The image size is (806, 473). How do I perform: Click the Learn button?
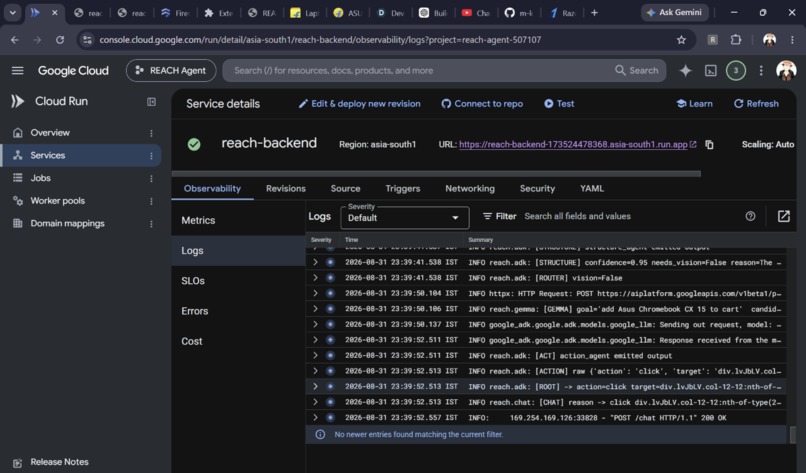pyautogui.click(x=694, y=103)
